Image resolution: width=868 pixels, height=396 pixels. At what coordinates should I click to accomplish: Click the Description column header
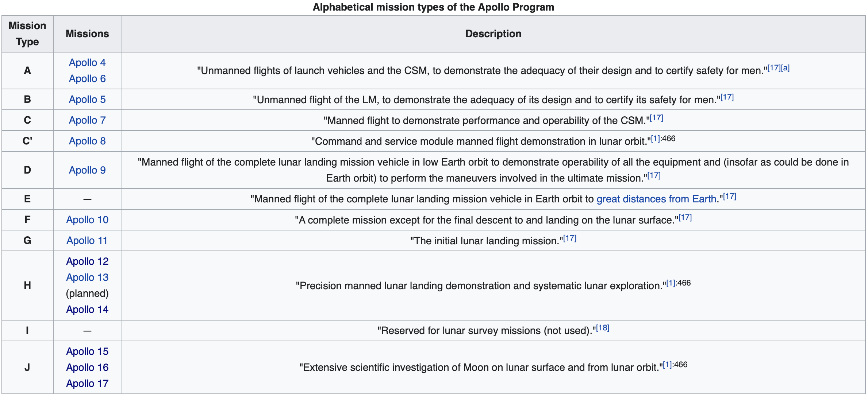coord(493,34)
